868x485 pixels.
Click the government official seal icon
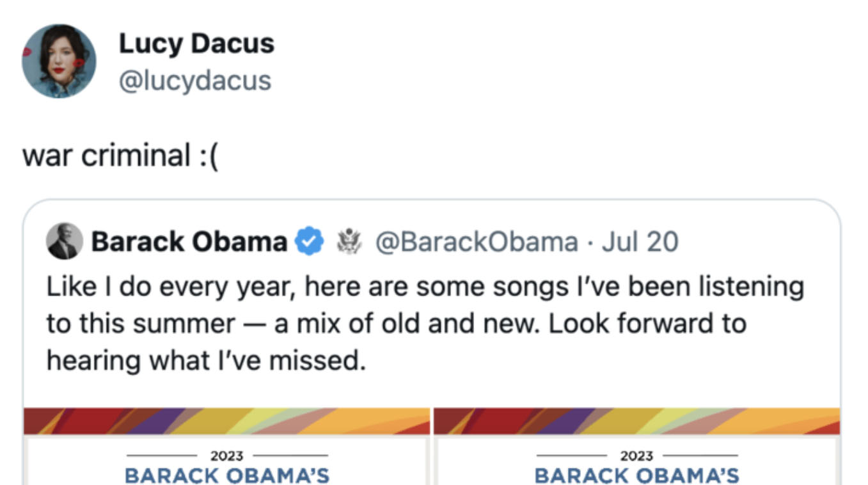tap(349, 242)
